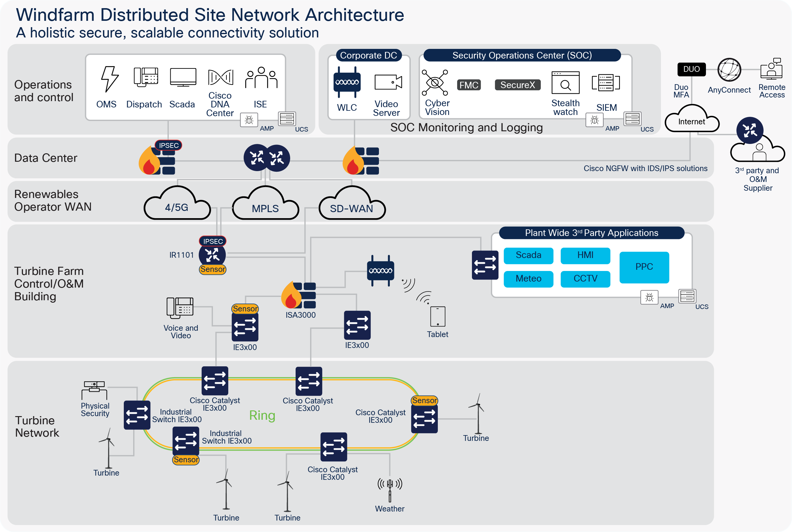The width and height of the screenshot is (792, 532).
Task: Click the Physical Security industrial switch icon
Action: click(137, 415)
